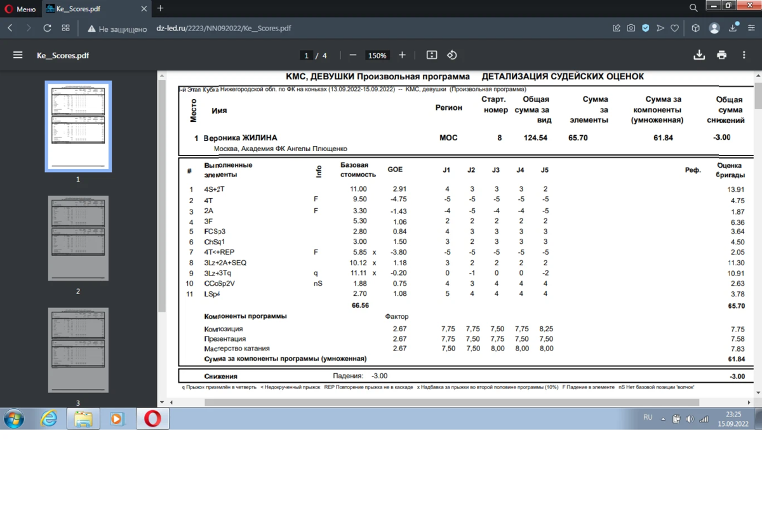
Task: Open the ad blocker shield icon
Action: tap(645, 28)
